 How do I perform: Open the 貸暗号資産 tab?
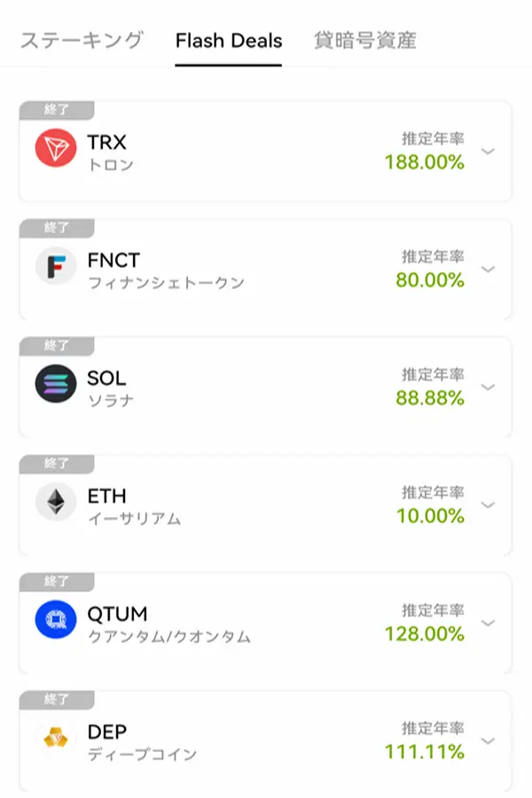pos(366,39)
